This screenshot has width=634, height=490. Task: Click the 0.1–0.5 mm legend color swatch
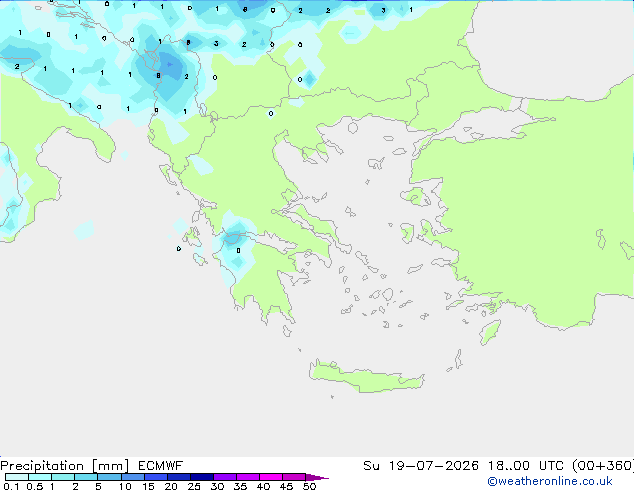pos(17,477)
